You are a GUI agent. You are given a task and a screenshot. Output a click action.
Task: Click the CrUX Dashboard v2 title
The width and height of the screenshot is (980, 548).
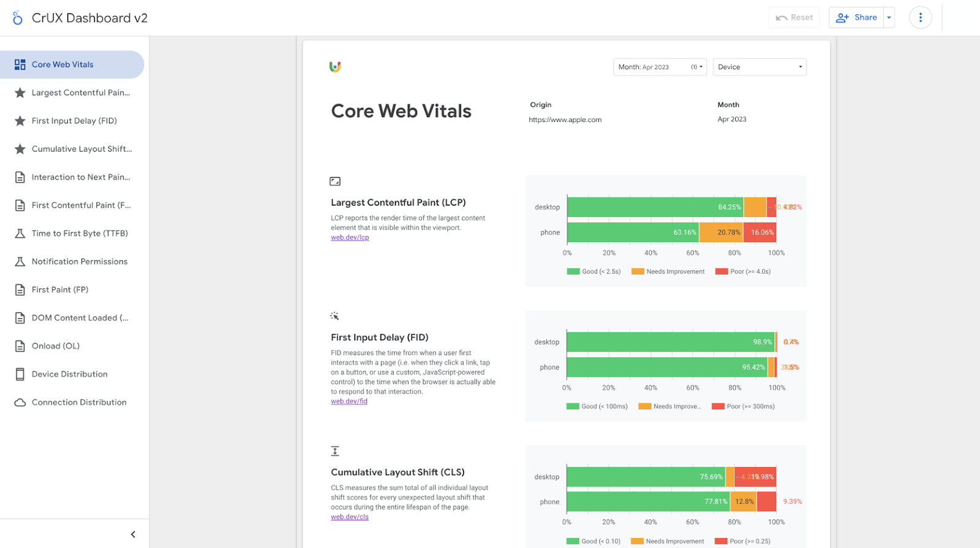[89, 18]
